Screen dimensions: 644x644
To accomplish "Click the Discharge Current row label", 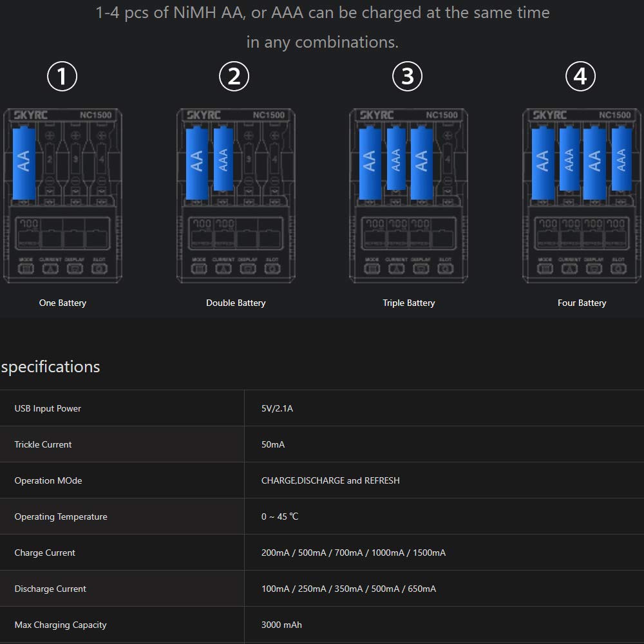I will tap(50, 589).
